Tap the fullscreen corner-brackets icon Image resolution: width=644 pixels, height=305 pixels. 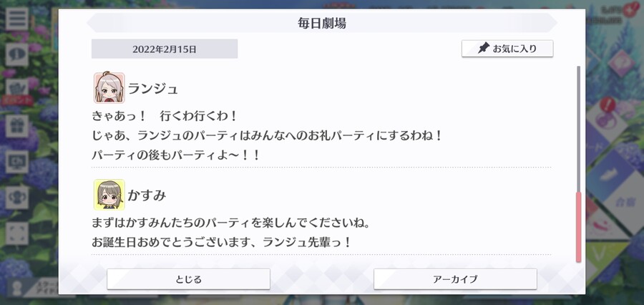click(17, 233)
